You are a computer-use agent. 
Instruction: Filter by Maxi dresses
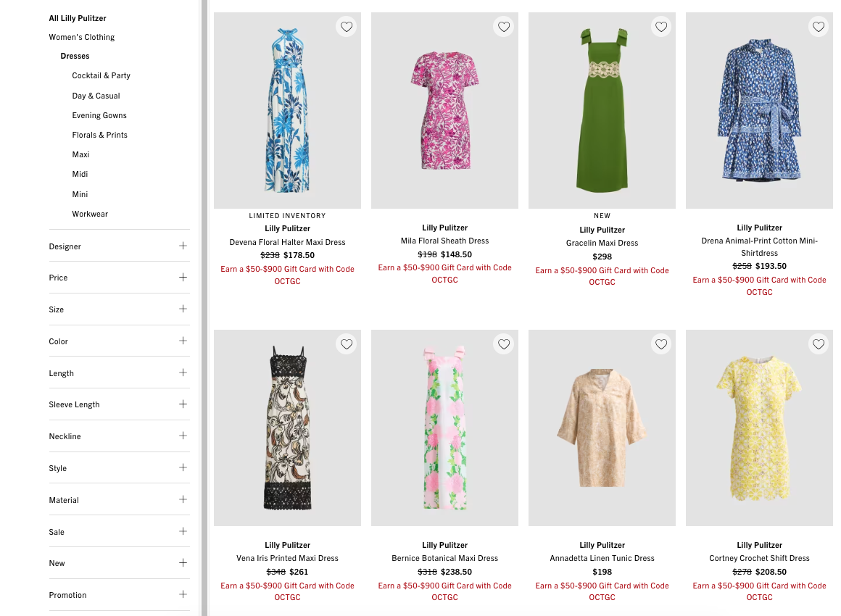coord(80,154)
